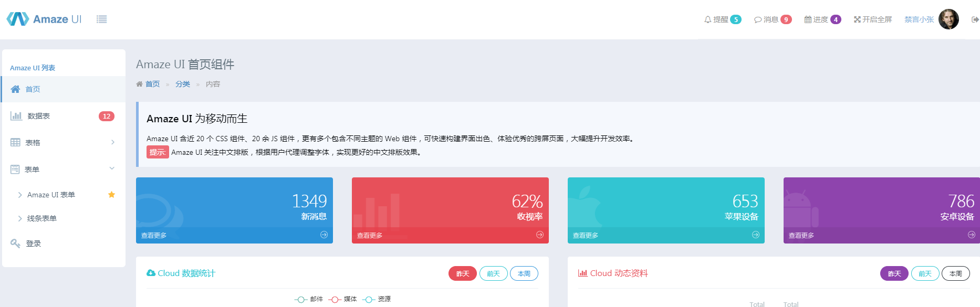Screen dimensions: 980x307
Task: Click the table grid icon beside 表格
Action: 15,142
